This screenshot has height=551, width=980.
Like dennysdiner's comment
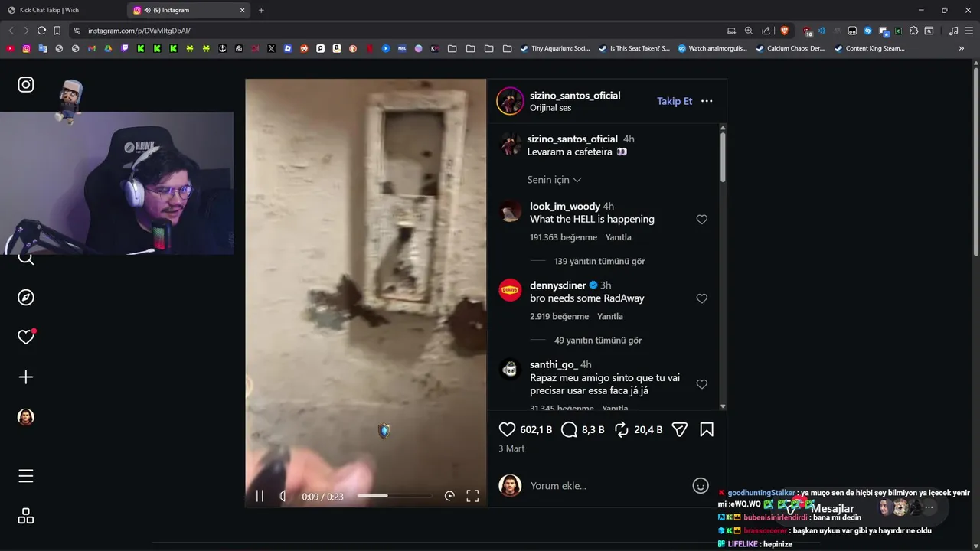click(701, 298)
